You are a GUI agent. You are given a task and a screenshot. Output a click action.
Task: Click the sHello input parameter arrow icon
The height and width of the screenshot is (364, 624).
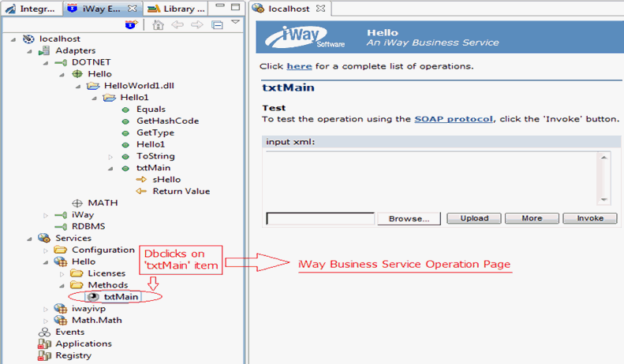(x=141, y=180)
